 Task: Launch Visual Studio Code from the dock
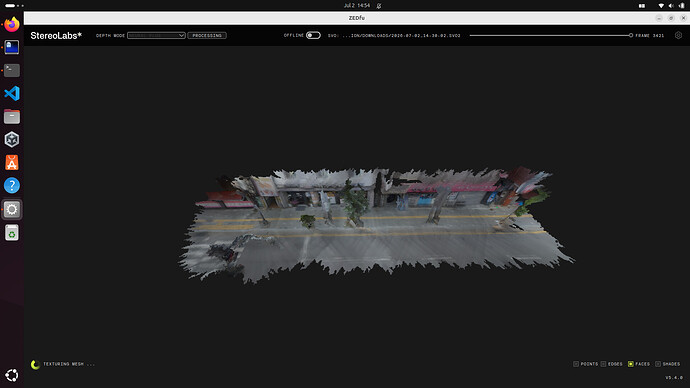(x=12, y=93)
